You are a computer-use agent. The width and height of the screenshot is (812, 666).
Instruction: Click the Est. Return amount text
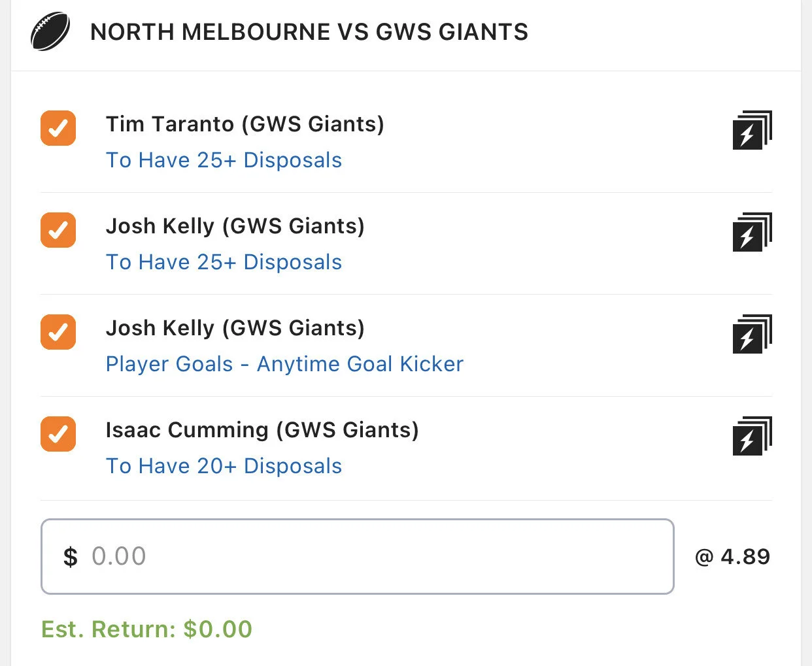pos(146,629)
